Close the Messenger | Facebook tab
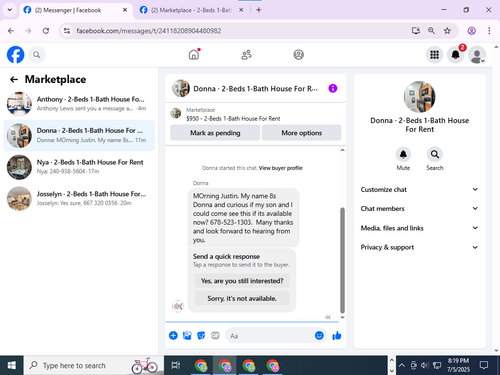The width and height of the screenshot is (500, 375). coord(125,10)
